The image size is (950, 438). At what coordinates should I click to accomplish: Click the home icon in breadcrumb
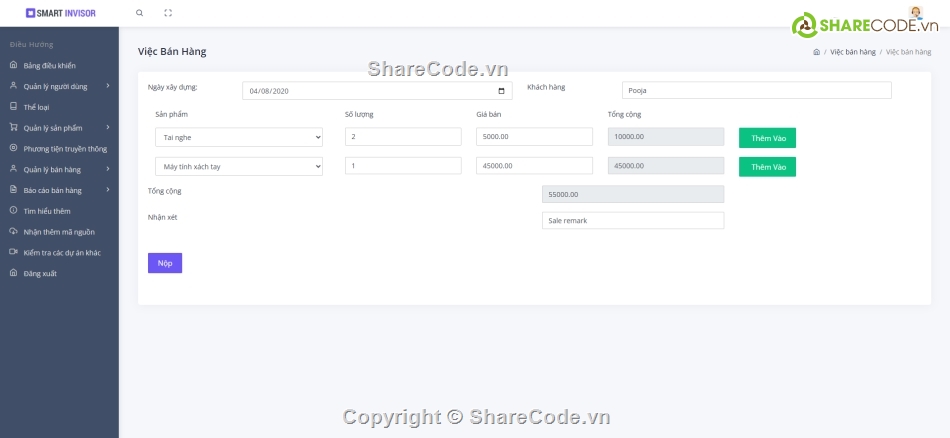[x=816, y=51]
